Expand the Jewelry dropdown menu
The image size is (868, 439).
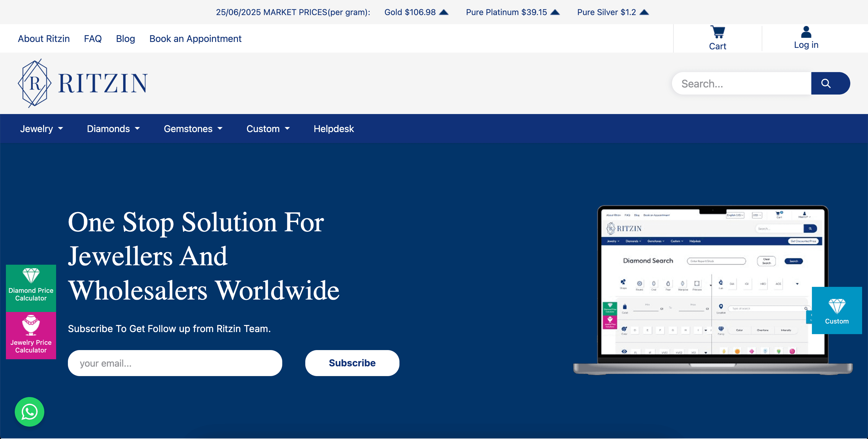(41, 129)
